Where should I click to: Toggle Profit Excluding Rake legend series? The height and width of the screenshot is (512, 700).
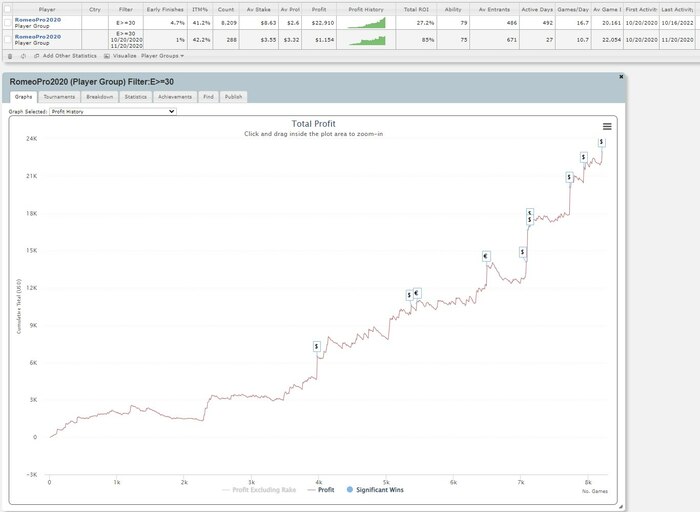point(259,490)
